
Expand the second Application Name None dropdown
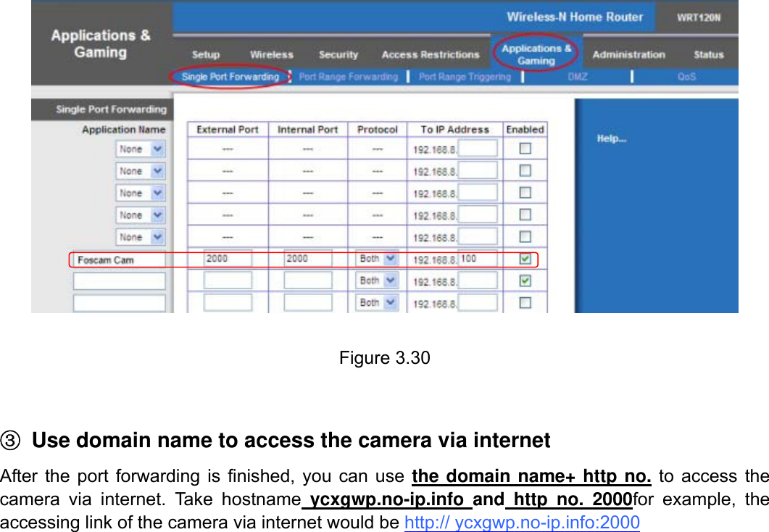click(x=141, y=171)
